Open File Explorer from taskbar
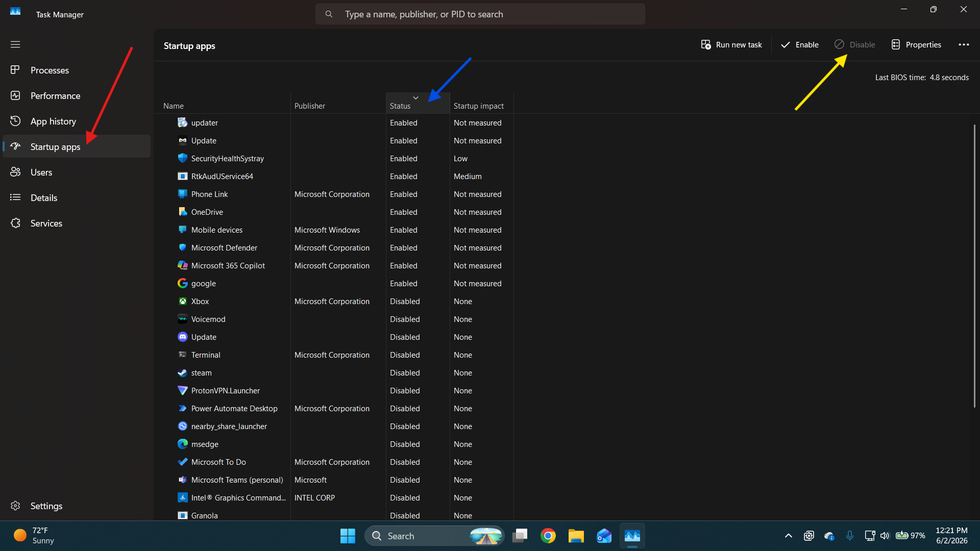980x551 pixels. pos(576,536)
